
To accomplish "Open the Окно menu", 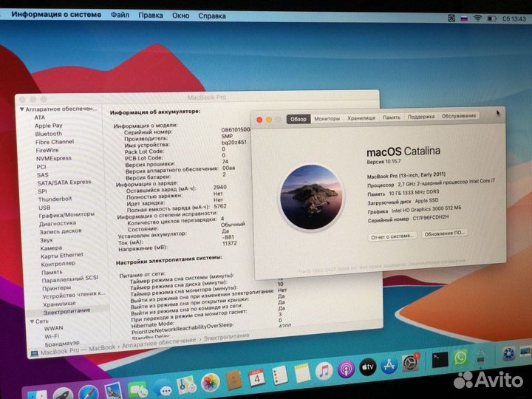I will pos(180,16).
